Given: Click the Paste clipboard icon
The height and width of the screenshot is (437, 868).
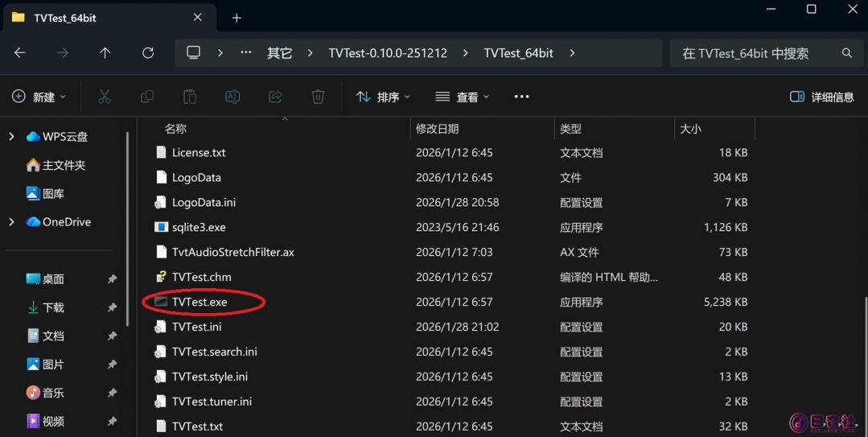Looking at the screenshot, I should pyautogui.click(x=190, y=97).
